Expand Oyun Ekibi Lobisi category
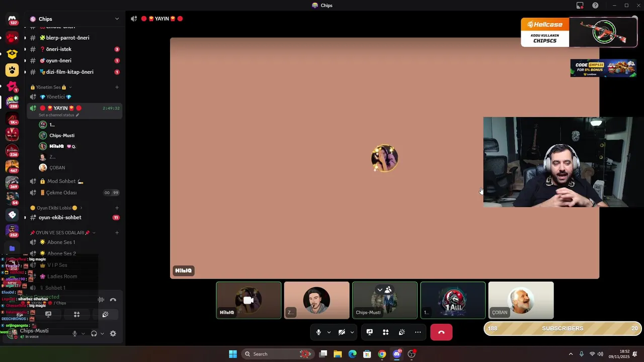 point(56,208)
